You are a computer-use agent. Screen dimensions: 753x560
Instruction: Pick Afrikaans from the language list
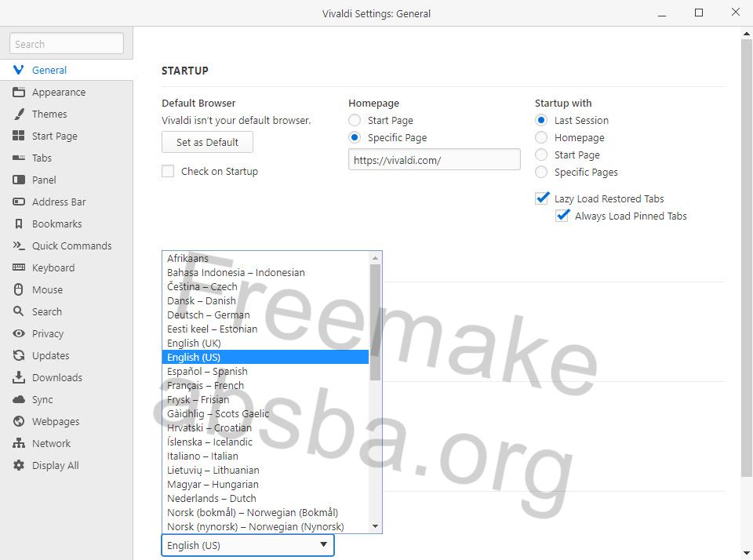[x=266, y=258]
